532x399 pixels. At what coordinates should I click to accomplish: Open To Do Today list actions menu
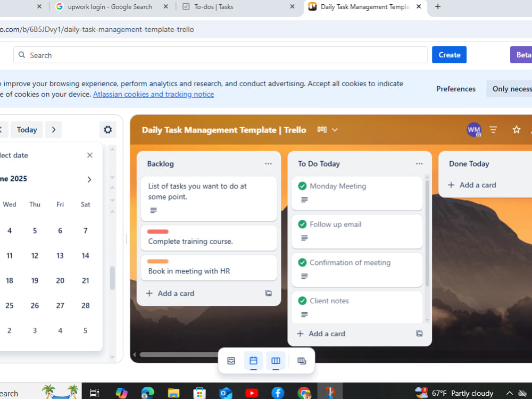[x=419, y=163]
